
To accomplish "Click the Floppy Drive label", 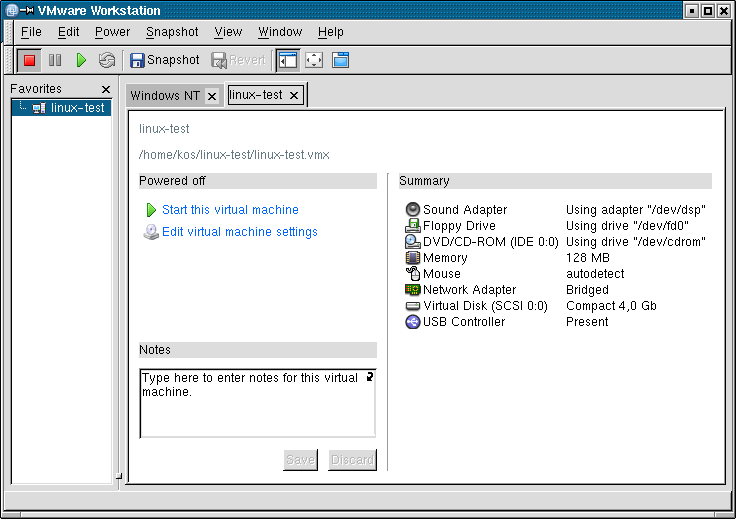I will point(459,226).
